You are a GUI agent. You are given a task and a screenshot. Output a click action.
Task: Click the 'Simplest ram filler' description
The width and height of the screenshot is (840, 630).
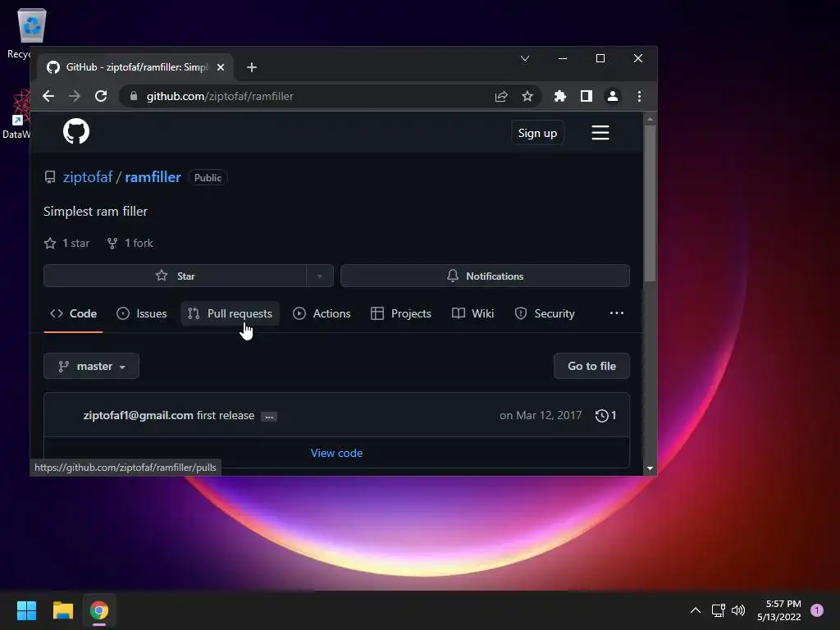tap(95, 212)
